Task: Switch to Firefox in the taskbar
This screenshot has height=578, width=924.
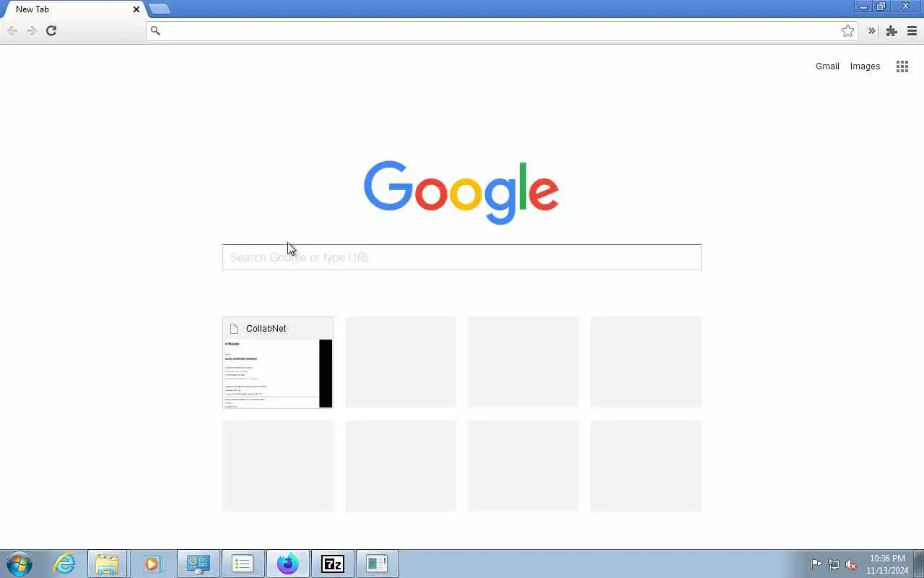Action: click(x=287, y=564)
